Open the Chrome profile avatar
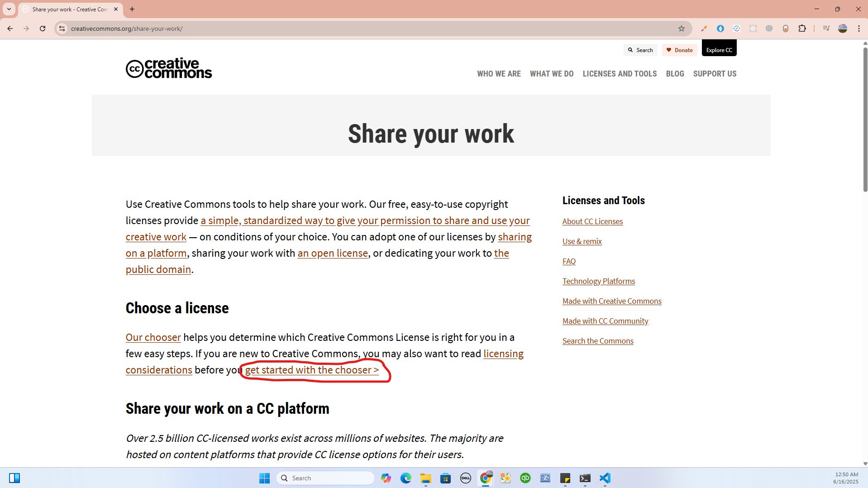Screen dimensions: 868x488 [843, 29]
